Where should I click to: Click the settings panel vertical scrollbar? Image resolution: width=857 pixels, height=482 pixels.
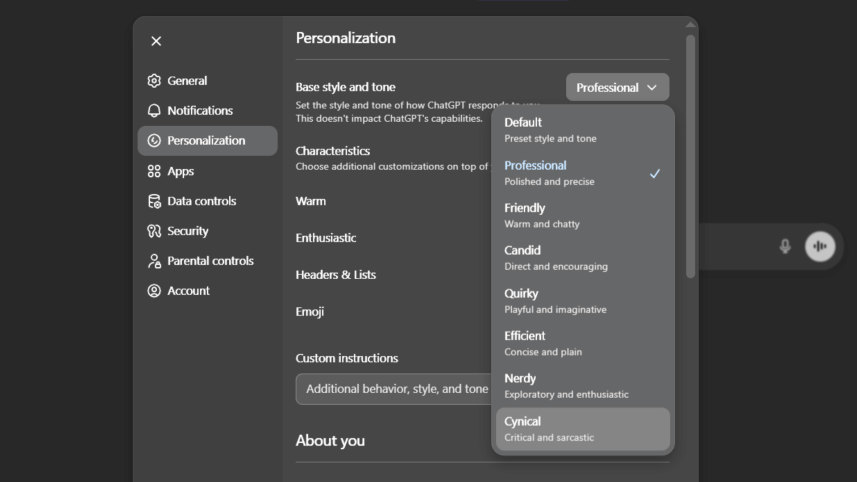(x=690, y=156)
